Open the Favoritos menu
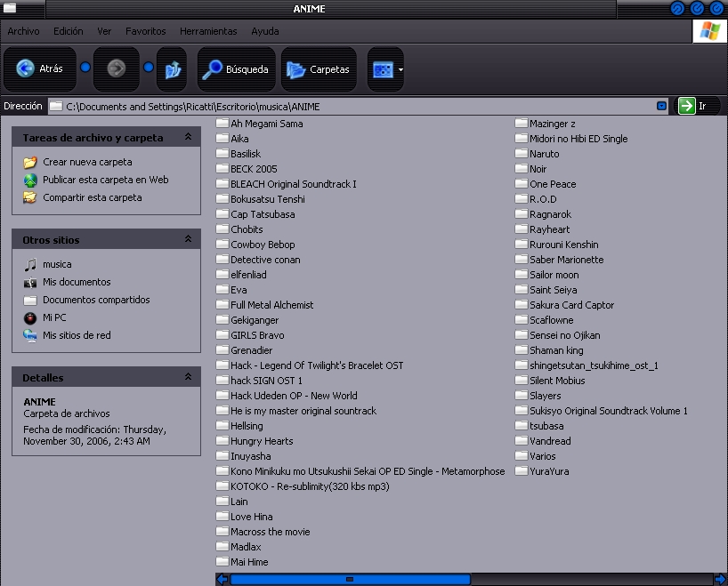Screen dimensions: 728x586 145,31
